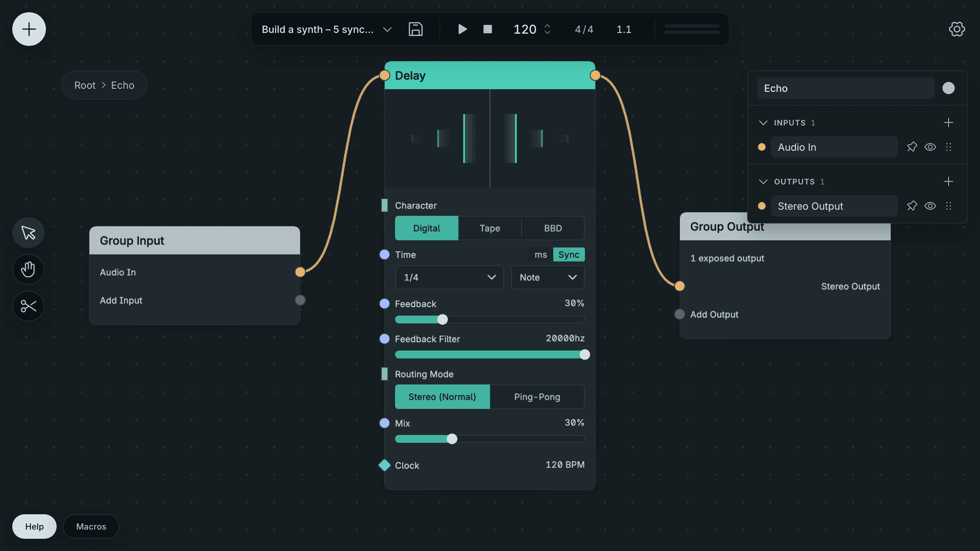Click the add node plus button

[29, 29]
